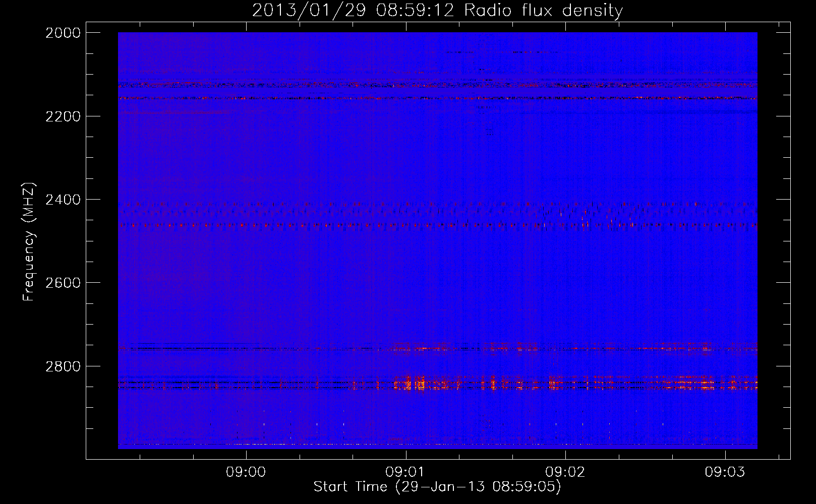Click the 2000 frequency axis label
The height and width of the screenshot is (504, 816).
(63, 33)
